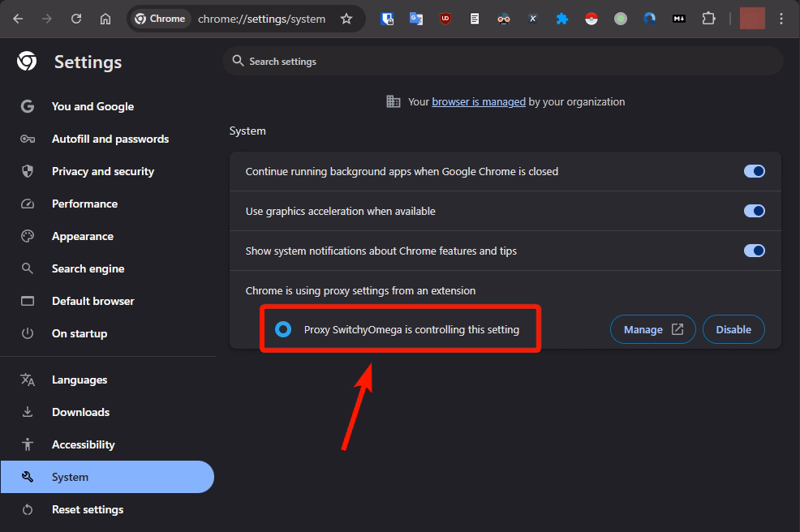Go to Performance settings
The image size is (800, 532).
pyautogui.click(x=107, y=204)
